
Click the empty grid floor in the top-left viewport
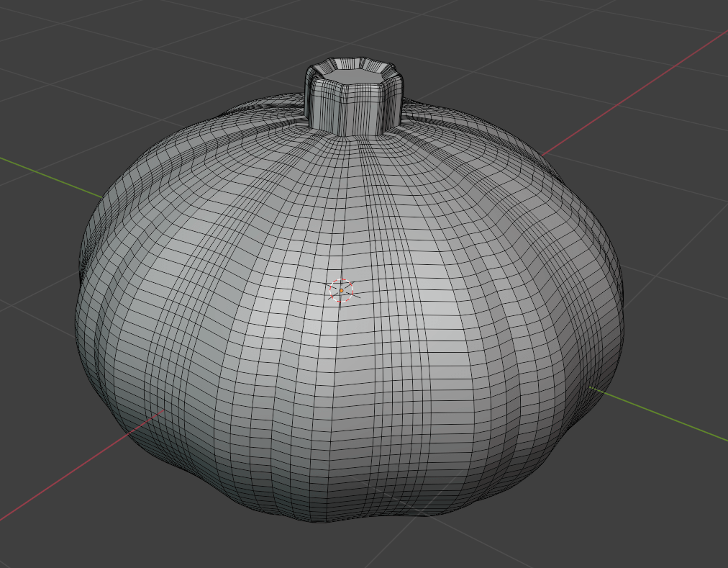point(108,58)
